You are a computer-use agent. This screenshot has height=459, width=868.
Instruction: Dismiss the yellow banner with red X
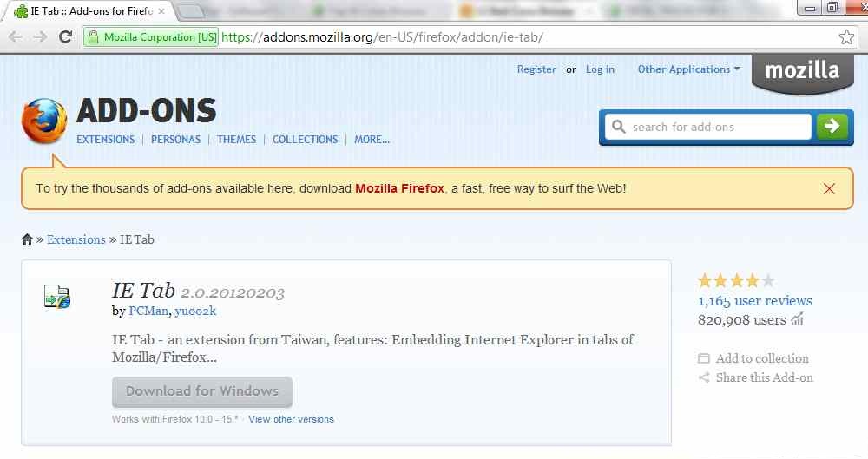(x=829, y=189)
